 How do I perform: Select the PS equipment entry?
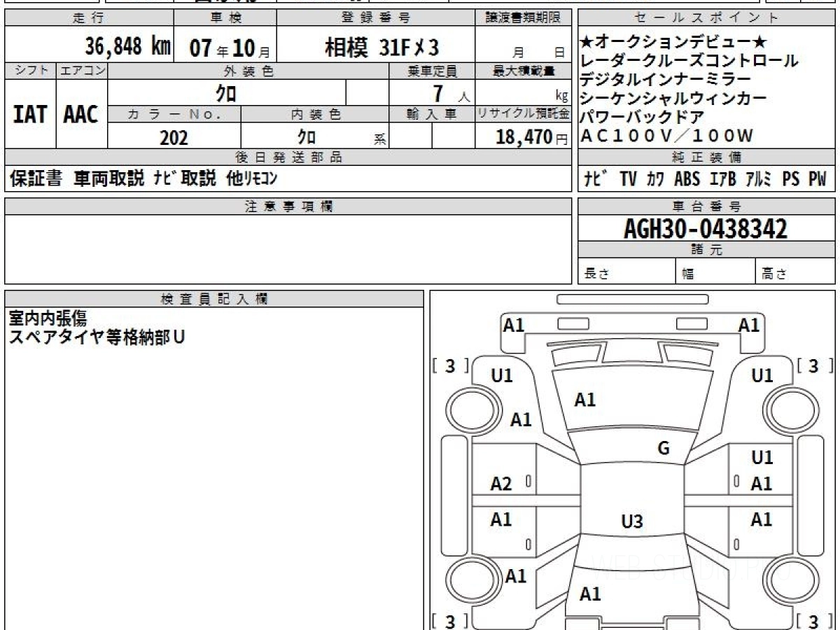point(791,179)
